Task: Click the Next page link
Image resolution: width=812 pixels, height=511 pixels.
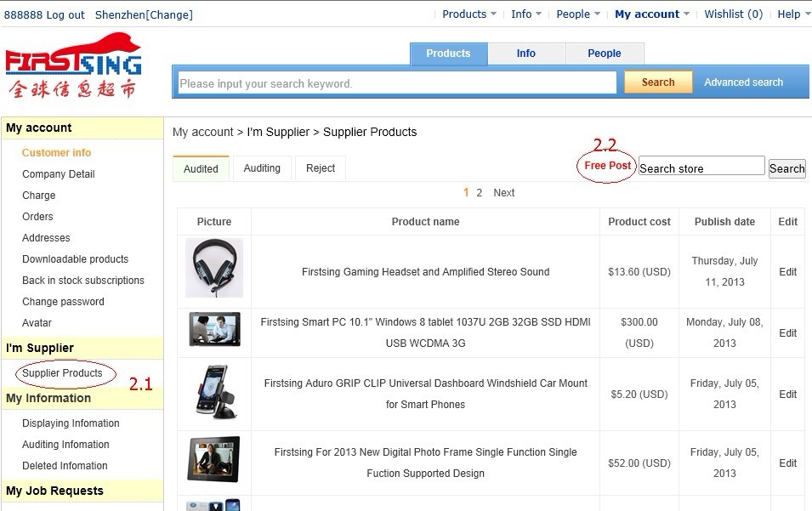Action: click(504, 193)
